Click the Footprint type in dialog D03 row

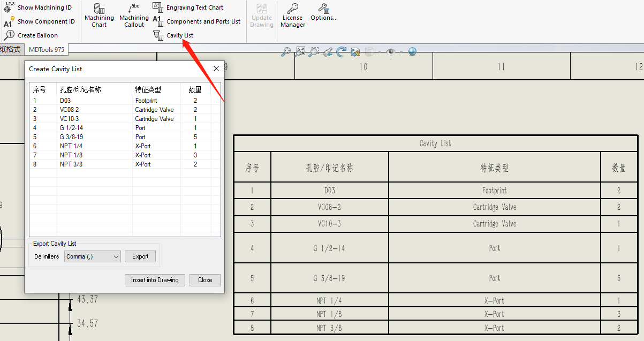(x=146, y=101)
